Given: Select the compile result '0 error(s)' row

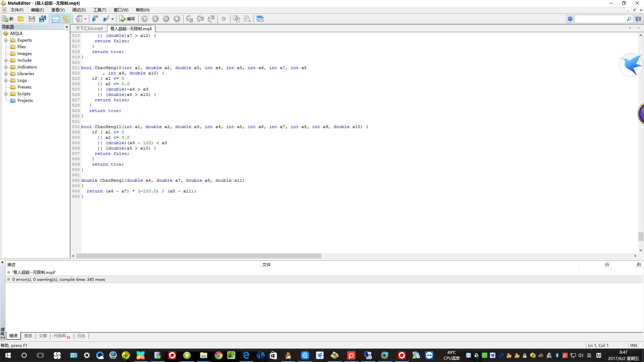Looking at the screenshot, I should coord(324,280).
